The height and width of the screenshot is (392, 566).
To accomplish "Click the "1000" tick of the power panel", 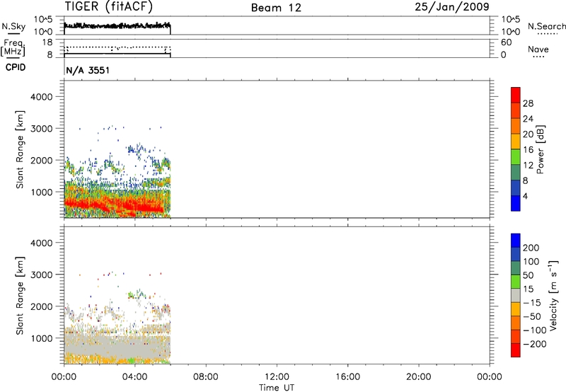I will (x=41, y=192).
